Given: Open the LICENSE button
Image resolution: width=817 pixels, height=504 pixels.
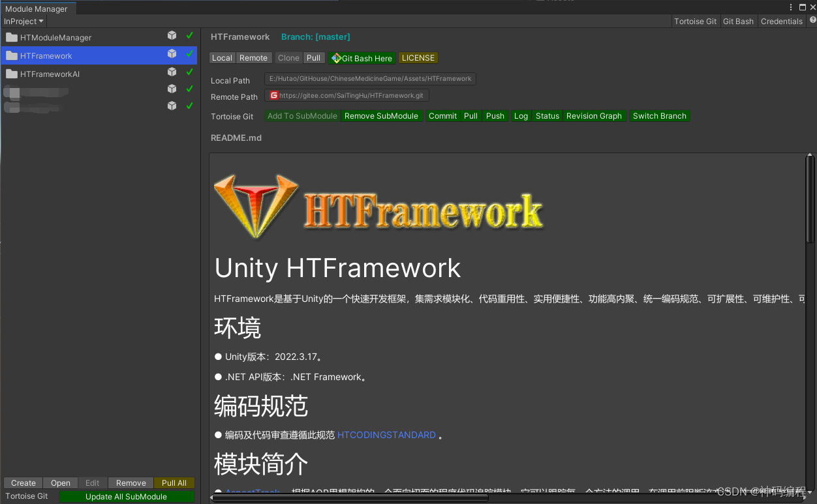Looking at the screenshot, I should 418,58.
